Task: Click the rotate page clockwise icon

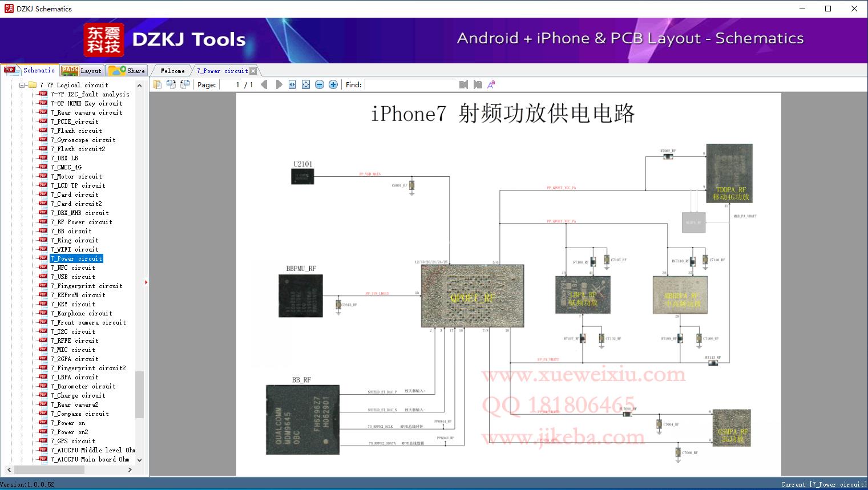Action: [x=185, y=84]
